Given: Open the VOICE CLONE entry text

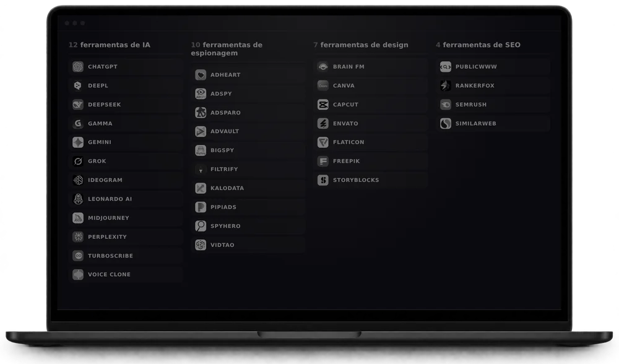Looking at the screenshot, I should click(x=109, y=274).
